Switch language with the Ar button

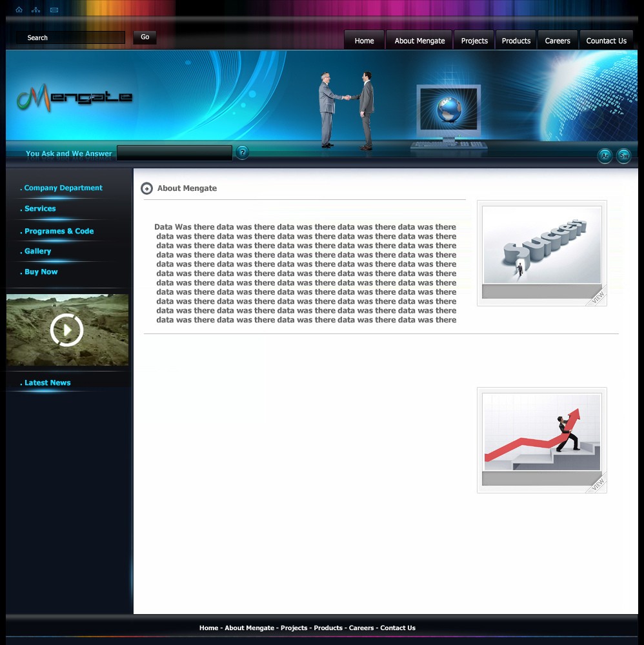point(605,156)
